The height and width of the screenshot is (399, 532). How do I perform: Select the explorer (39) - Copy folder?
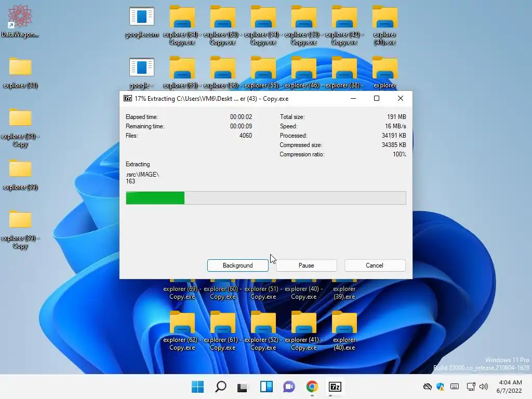pyautogui.click(x=20, y=229)
